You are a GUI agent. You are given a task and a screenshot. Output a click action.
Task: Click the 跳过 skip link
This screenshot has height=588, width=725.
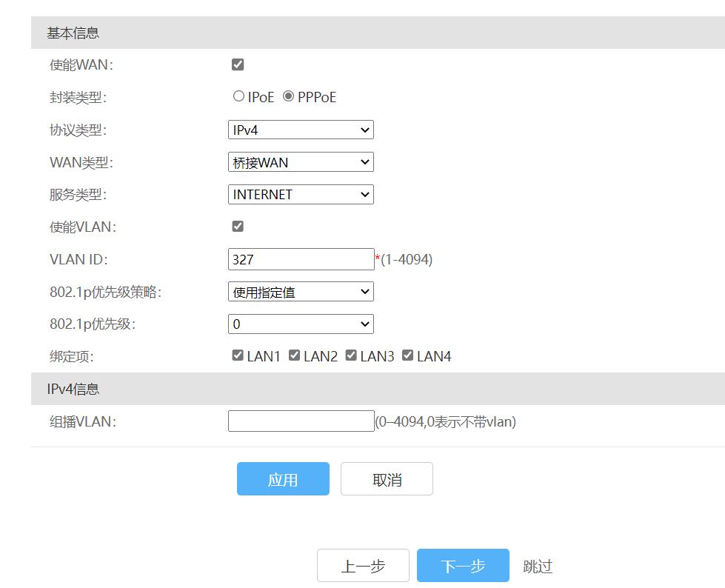click(538, 567)
